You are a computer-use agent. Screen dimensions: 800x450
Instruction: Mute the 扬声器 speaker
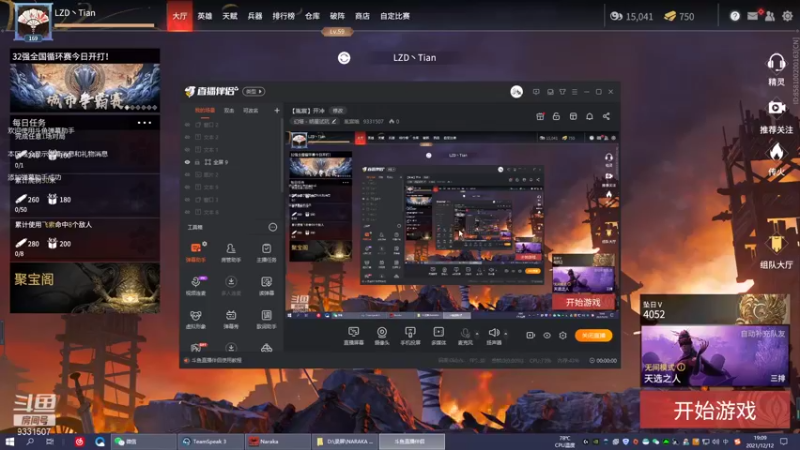pos(493,336)
